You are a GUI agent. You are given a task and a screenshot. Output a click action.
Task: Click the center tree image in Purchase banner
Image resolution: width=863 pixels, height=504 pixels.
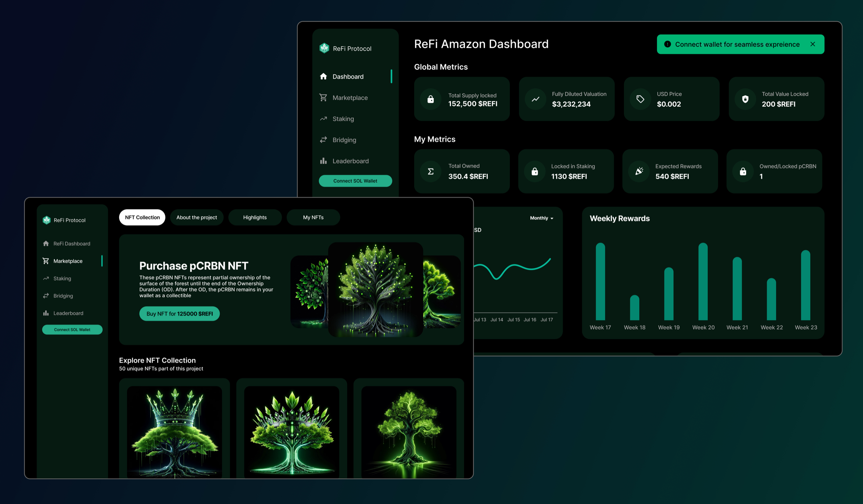coord(376,290)
